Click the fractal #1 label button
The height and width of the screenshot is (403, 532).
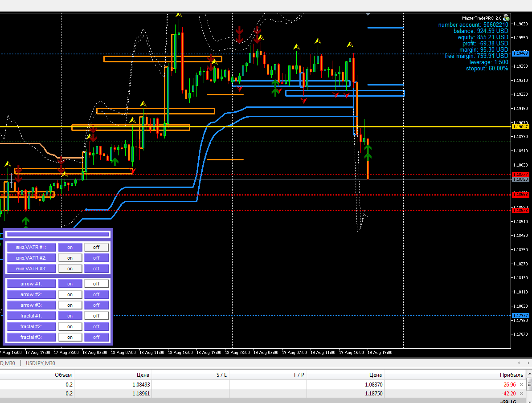click(x=31, y=316)
